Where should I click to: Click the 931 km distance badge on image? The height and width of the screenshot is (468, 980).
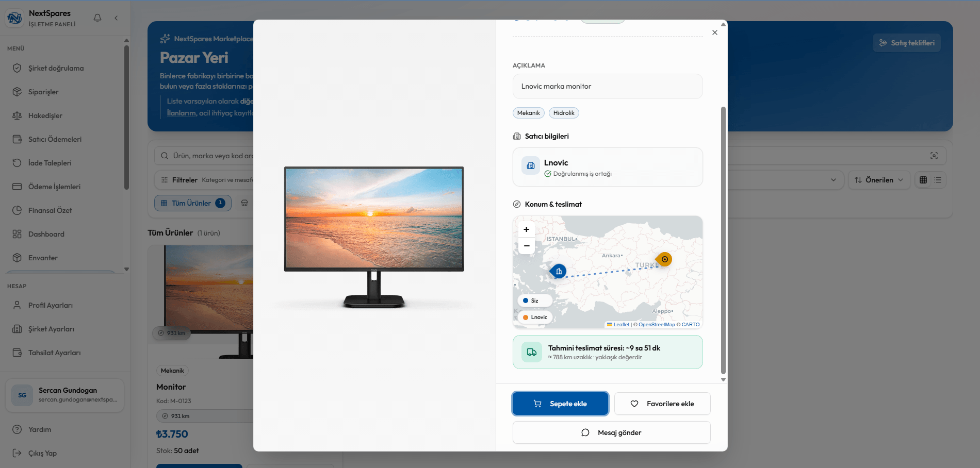tap(171, 333)
